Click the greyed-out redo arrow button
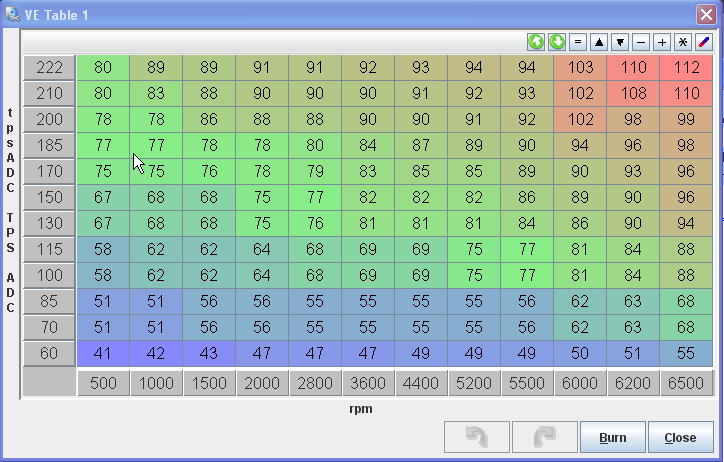The image size is (724, 462). coord(544,437)
